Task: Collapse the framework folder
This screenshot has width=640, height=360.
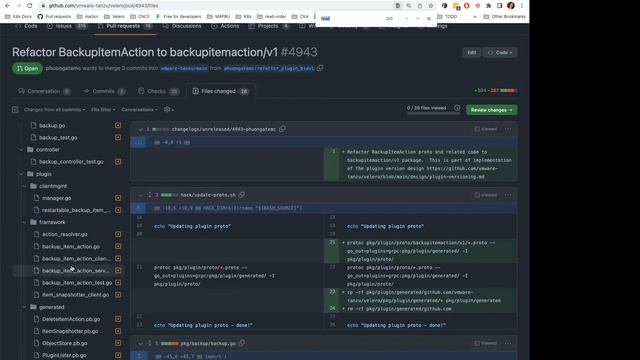Action: [x=24, y=222]
